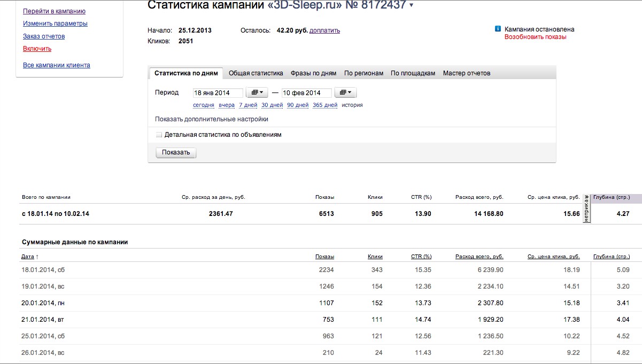Open campaign title dropdown arrow
Viewport: 642px width, 364px height.
411,5
